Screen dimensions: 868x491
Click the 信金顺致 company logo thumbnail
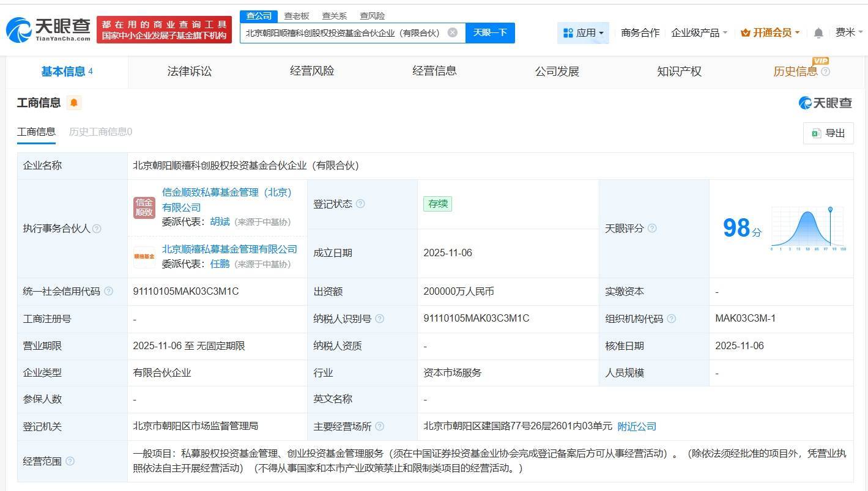click(144, 207)
